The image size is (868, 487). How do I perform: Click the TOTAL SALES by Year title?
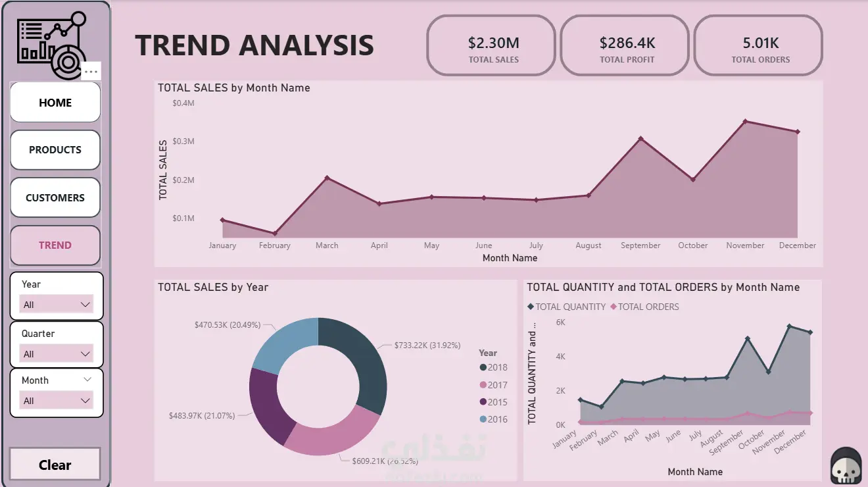(213, 287)
